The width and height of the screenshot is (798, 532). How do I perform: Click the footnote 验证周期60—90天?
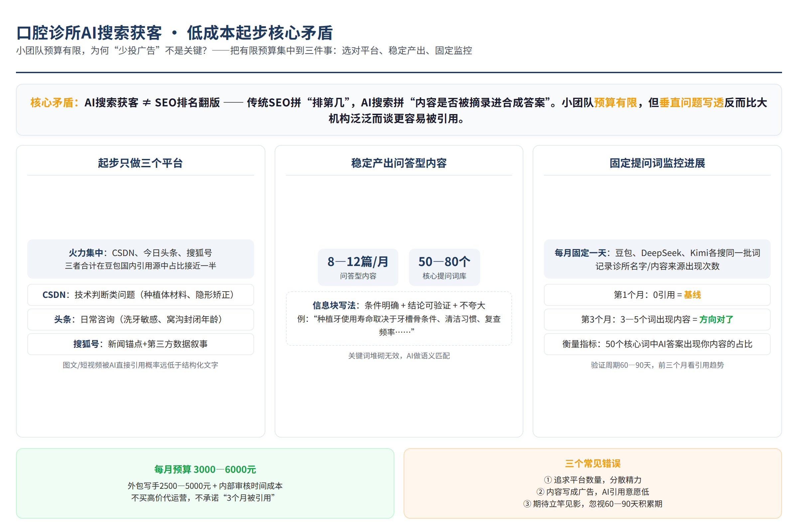tap(657, 365)
